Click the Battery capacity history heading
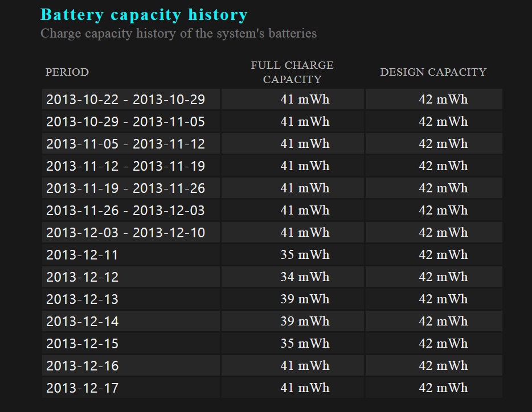 (x=144, y=15)
